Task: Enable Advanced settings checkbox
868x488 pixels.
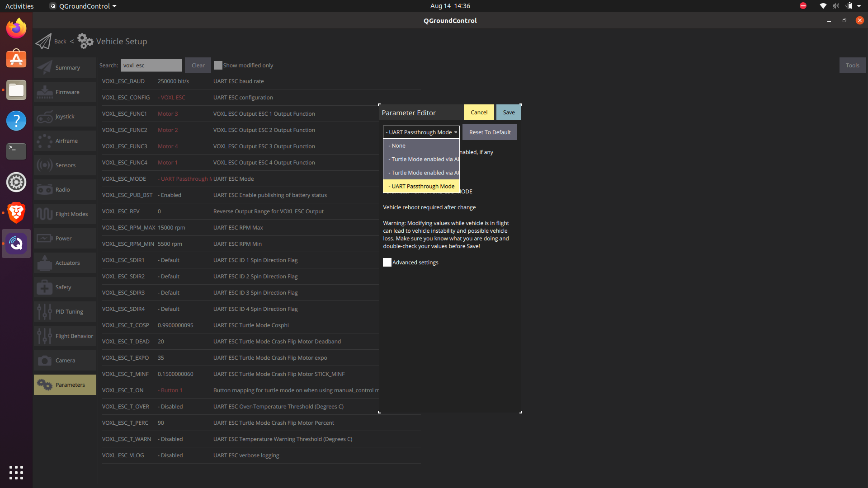Action: point(387,263)
